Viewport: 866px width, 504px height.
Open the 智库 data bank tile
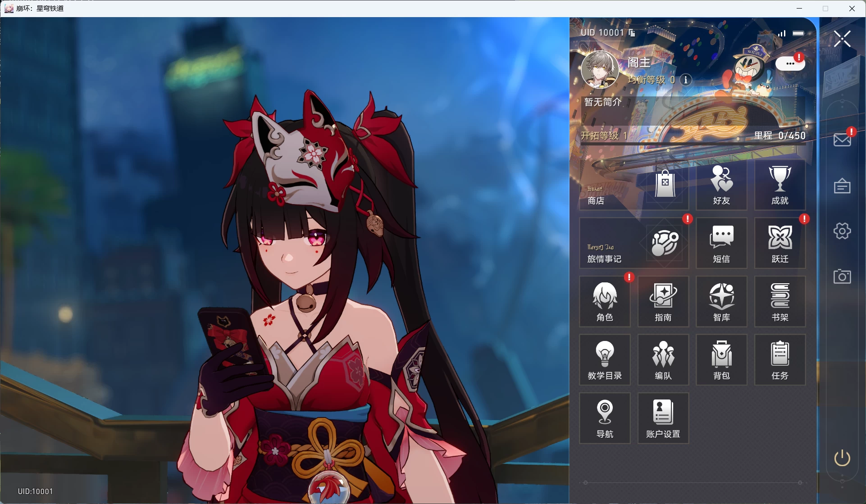[x=721, y=301]
